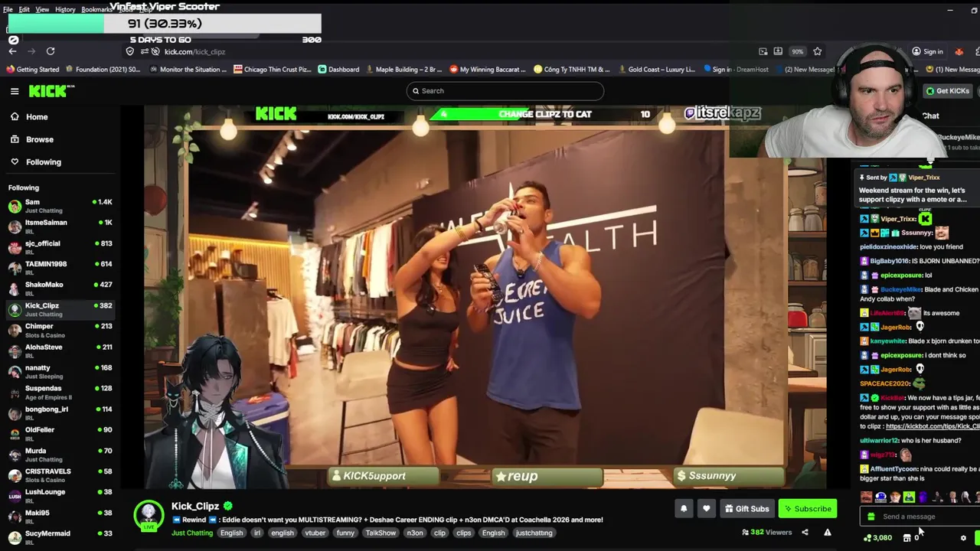This screenshot has width=980, height=551.
Task: Click the green gift icon in chat box
Action: [x=871, y=517]
